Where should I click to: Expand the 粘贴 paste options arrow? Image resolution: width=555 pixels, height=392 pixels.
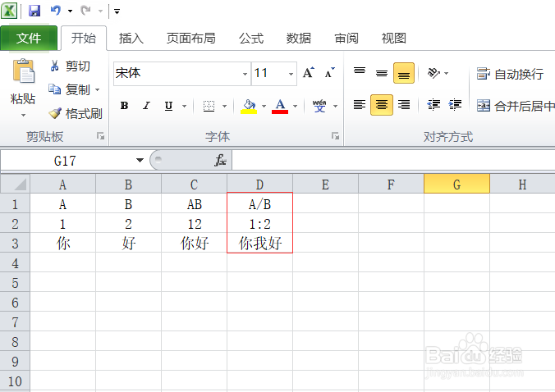tap(23, 115)
